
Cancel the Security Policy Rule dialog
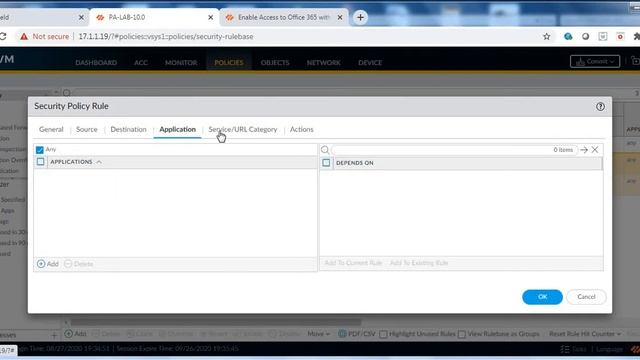tap(586, 297)
